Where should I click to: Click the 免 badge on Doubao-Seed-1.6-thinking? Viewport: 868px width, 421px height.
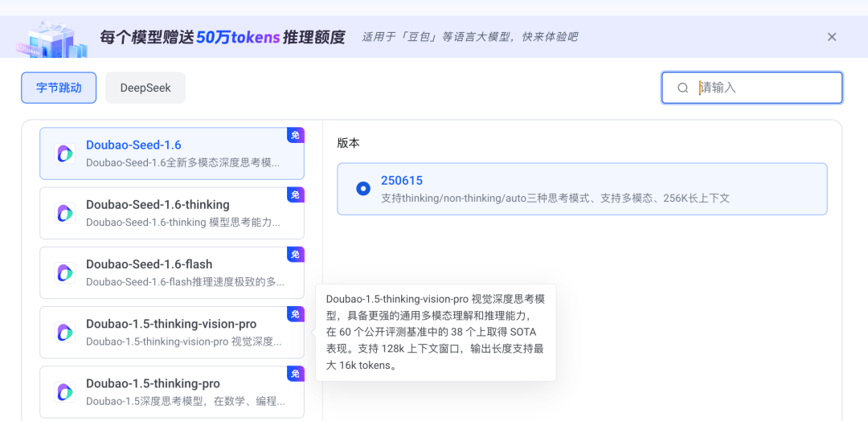296,194
